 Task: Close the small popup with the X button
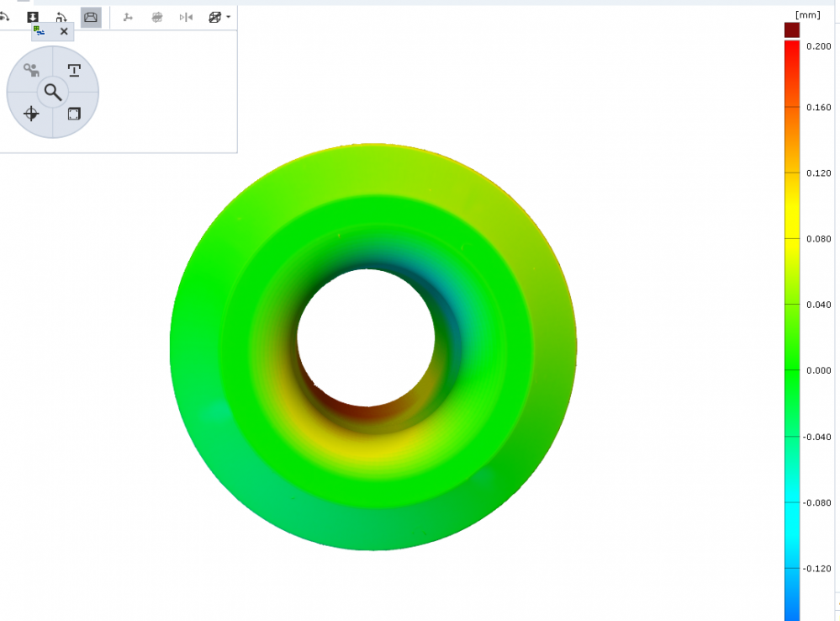pos(64,32)
